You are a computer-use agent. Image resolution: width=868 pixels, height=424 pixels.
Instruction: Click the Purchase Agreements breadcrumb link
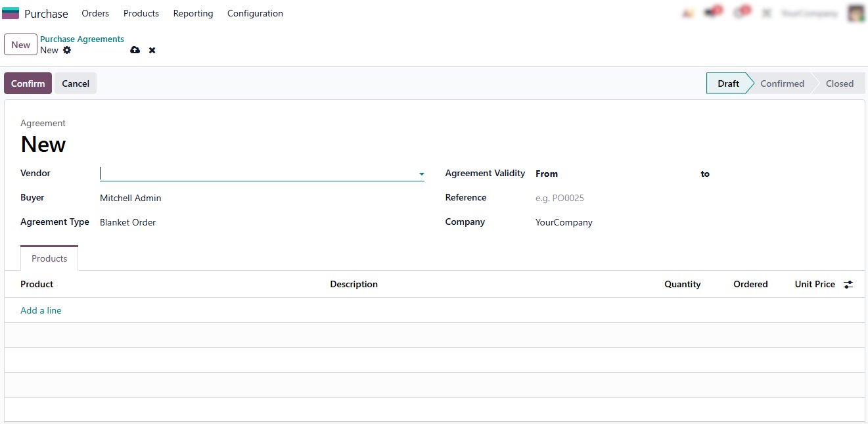pos(82,39)
